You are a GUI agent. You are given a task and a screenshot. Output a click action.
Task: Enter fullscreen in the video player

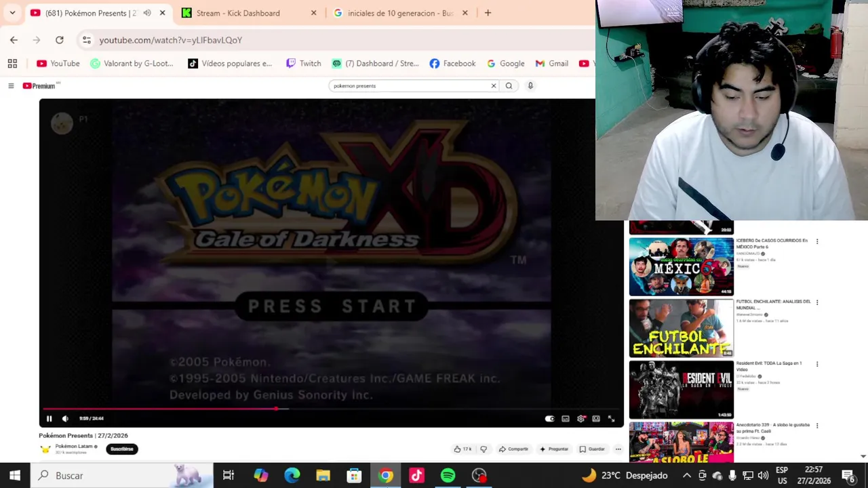click(x=611, y=419)
